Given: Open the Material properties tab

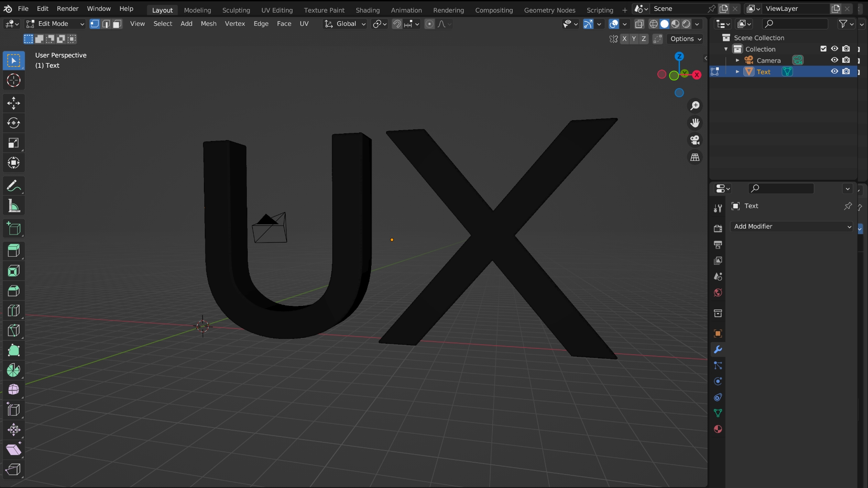Looking at the screenshot, I should coord(718,429).
